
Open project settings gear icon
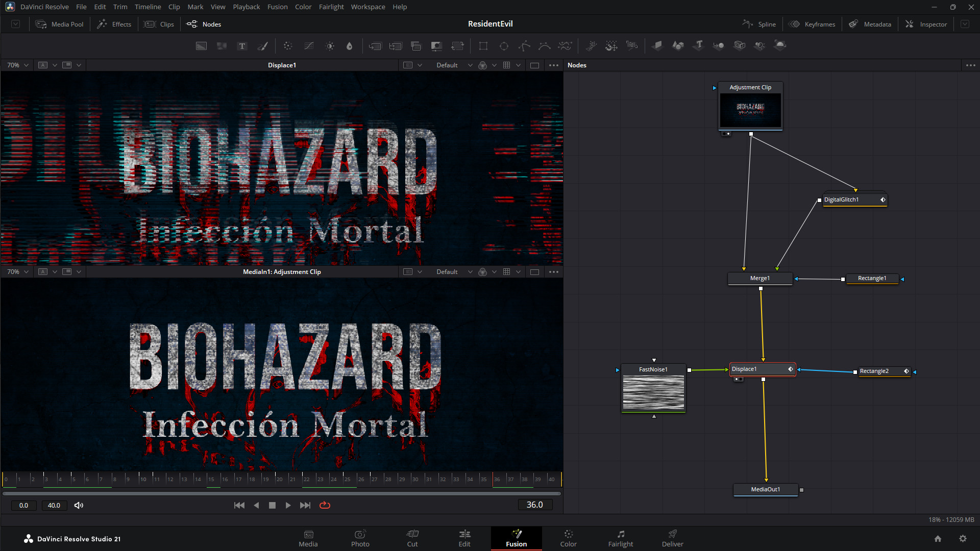[963, 539]
